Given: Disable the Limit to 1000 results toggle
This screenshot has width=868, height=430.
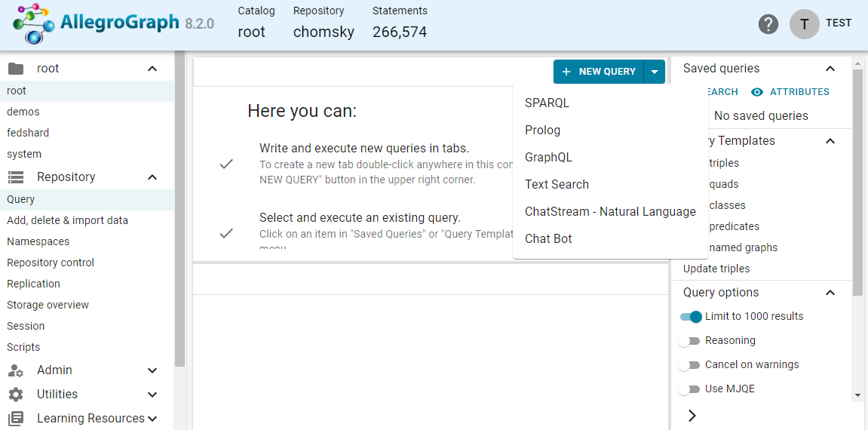Looking at the screenshot, I should tap(691, 317).
